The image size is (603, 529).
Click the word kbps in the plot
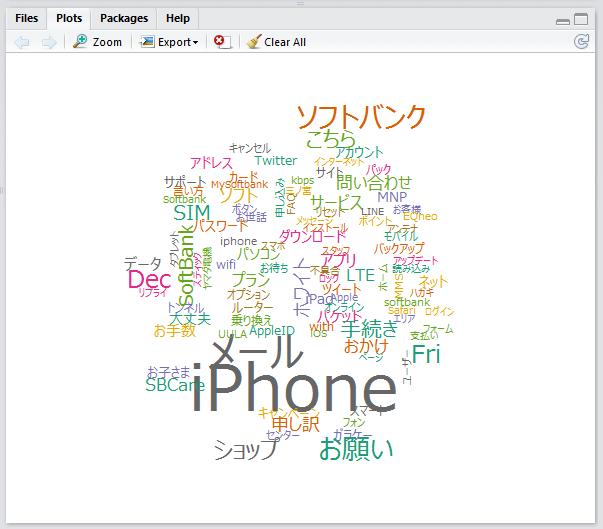pos(302,180)
